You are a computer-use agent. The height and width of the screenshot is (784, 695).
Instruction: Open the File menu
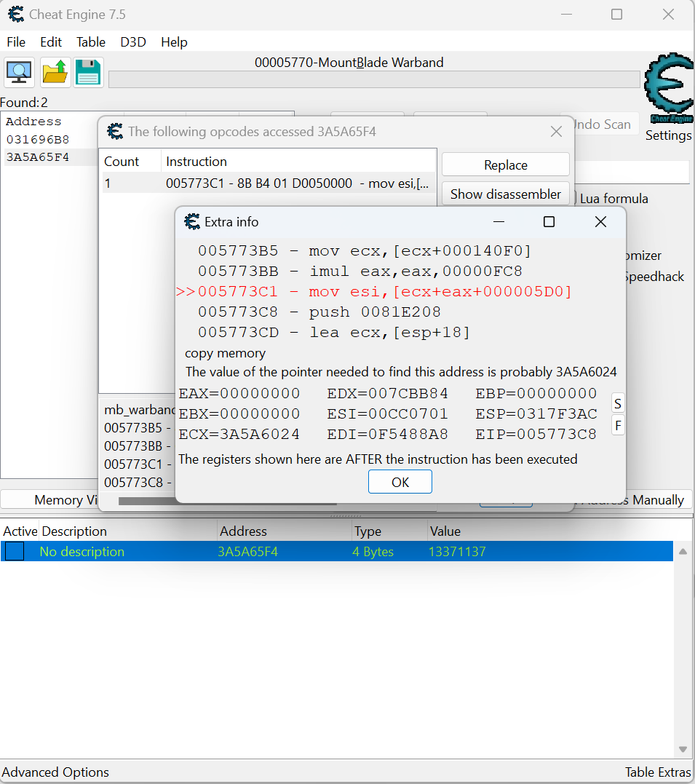coord(16,42)
